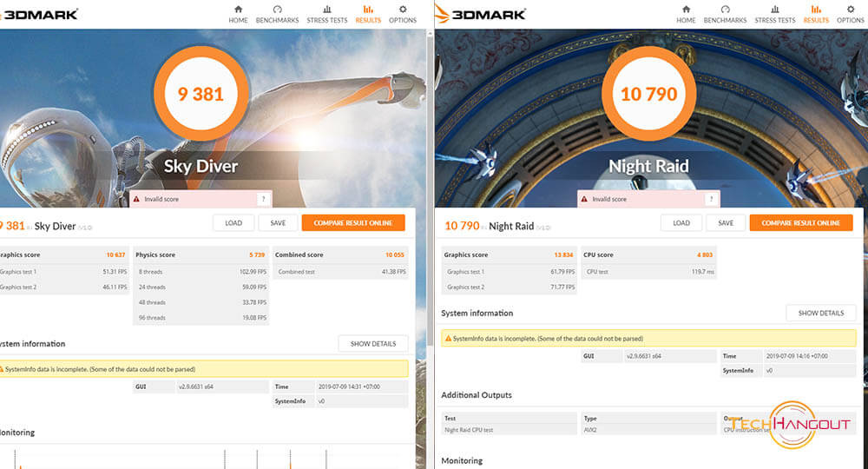Click the 9 381 score circle
Image resolution: width=868 pixels, height=469 pixels.
pos(201,94)
